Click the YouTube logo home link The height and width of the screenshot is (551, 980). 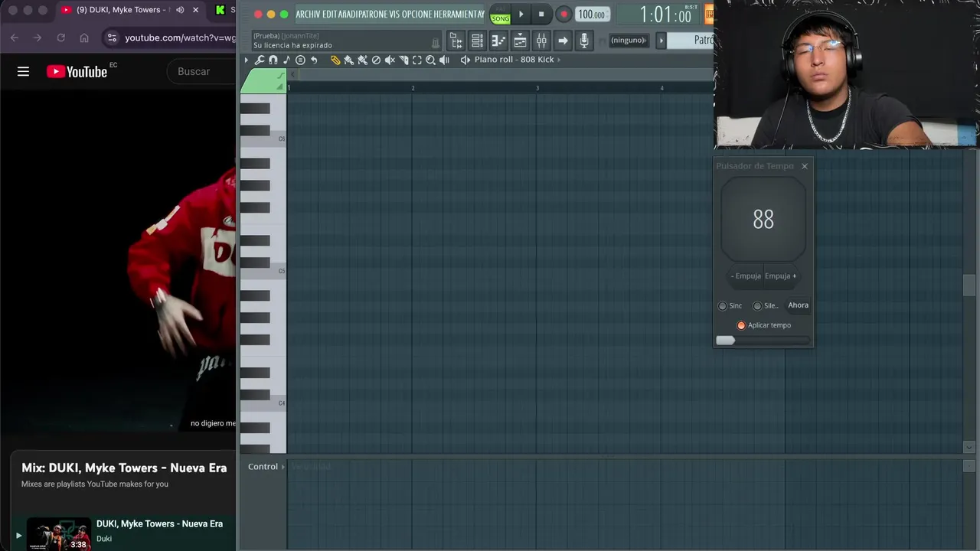pos(77,71)
